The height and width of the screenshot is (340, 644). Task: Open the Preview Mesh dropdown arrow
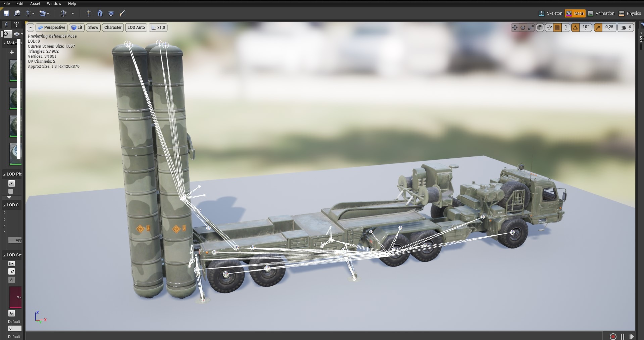[33, 13]
